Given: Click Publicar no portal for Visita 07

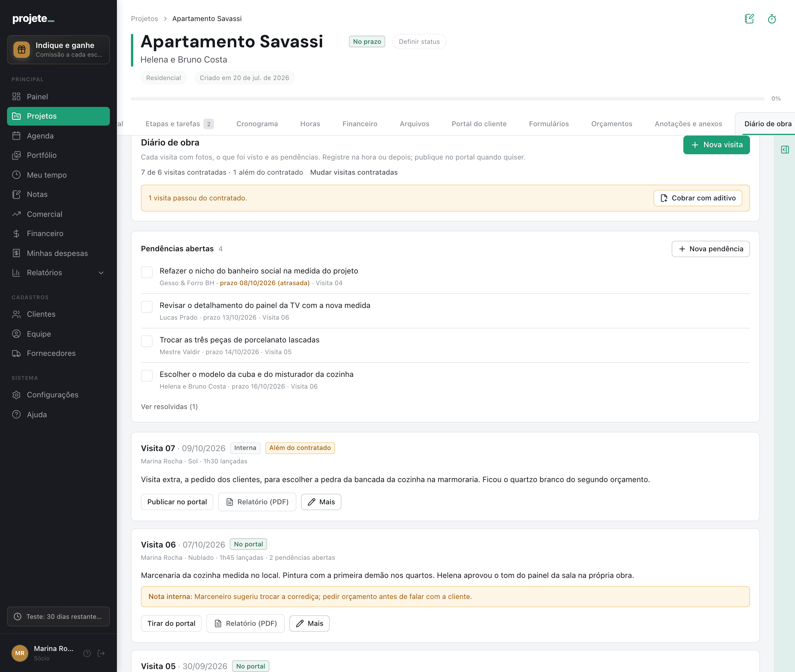Looking at the screenshot, I should 177,502.
